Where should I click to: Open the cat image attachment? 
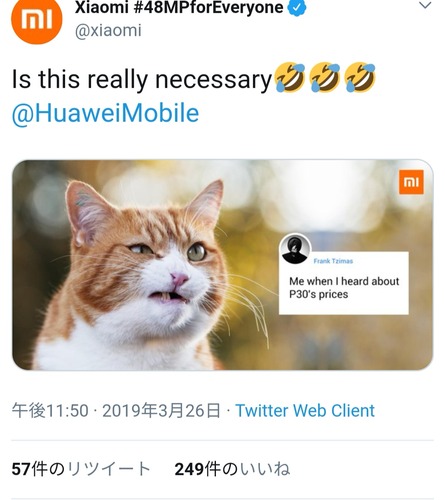click(x=223, y=265)
